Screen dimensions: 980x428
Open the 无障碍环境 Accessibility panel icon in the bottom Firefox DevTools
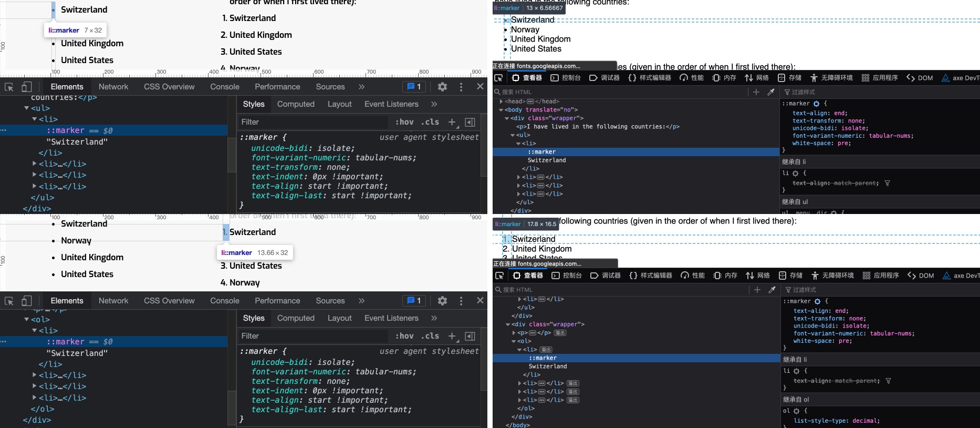click(x=815, y=276)
